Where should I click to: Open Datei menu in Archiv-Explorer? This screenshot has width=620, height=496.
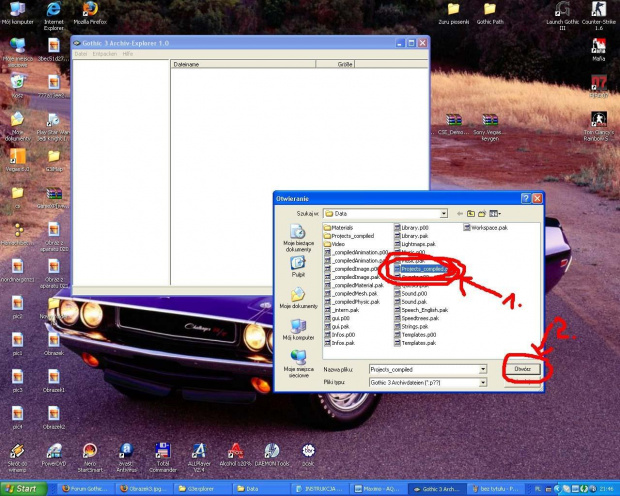point(81,54)
